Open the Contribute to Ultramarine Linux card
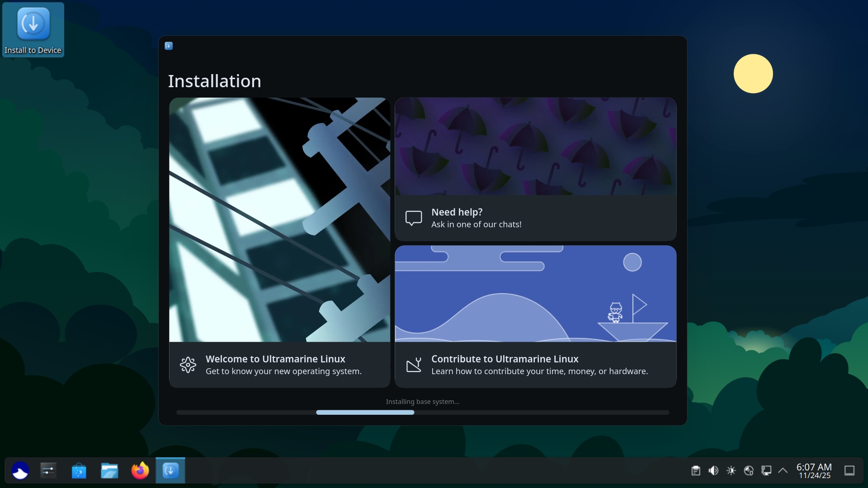This screenshot has height=488, width=868. [x=535, y=365]
